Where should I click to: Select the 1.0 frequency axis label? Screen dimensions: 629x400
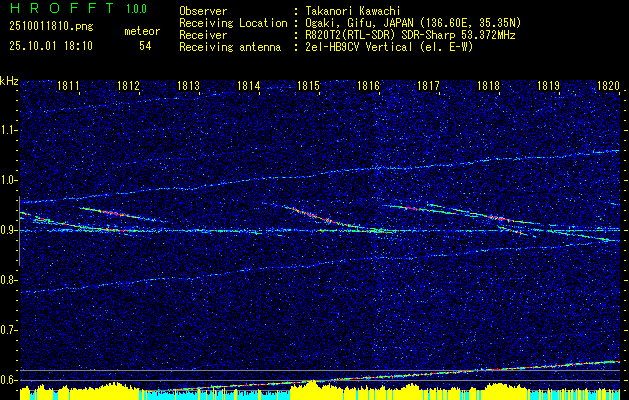[x=9, y=180]
